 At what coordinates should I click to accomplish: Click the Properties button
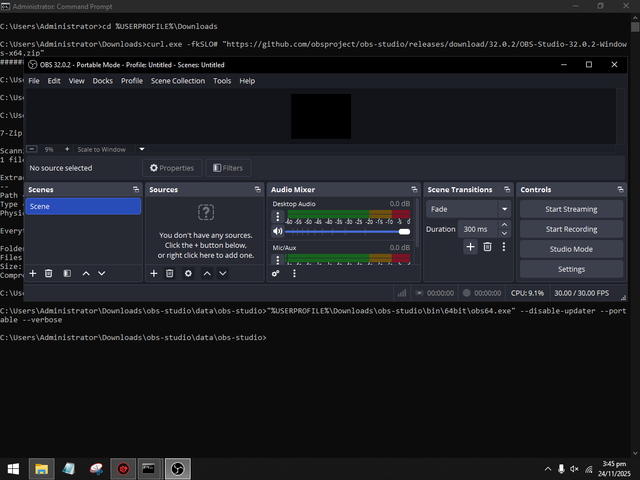172,168
